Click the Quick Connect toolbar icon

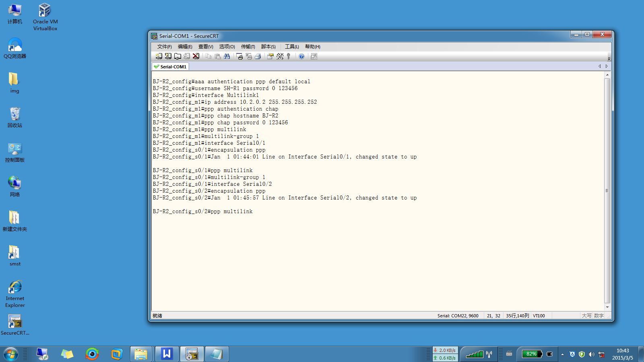168,56
